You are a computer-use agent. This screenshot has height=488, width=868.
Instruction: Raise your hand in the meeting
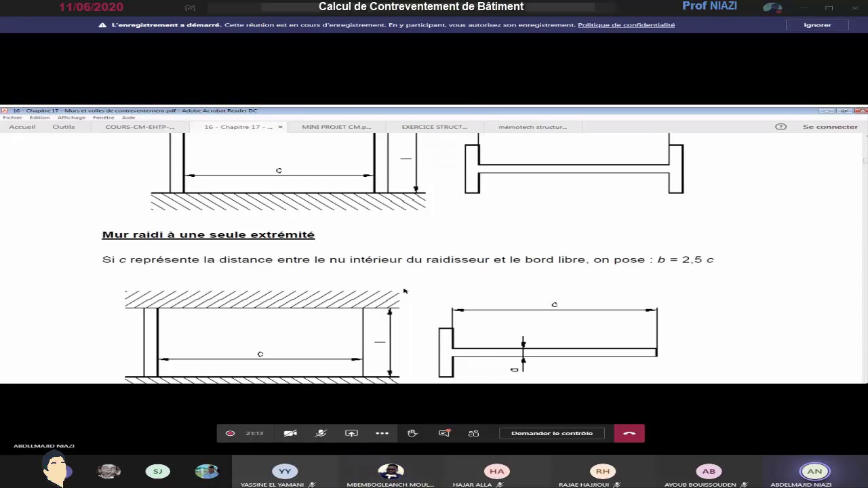click(412, 433)
